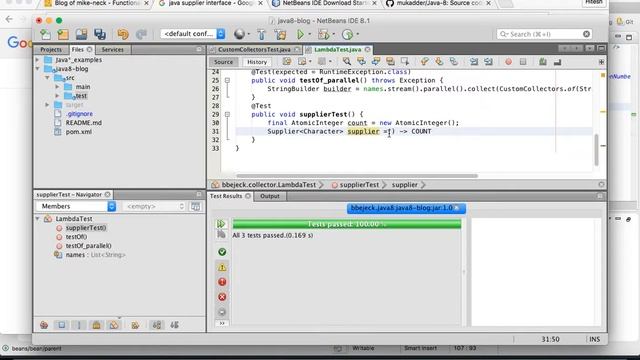Click the Build Project hammer icon
This screenshot has width=640, height=360.
click(x=261, y=34)
